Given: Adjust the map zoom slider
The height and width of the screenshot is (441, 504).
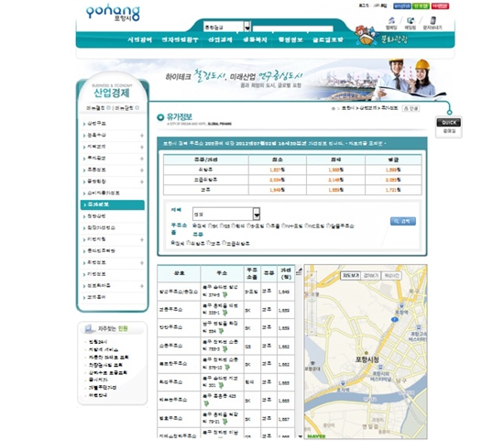Looking at the screenshot, I should click(312, 299).
